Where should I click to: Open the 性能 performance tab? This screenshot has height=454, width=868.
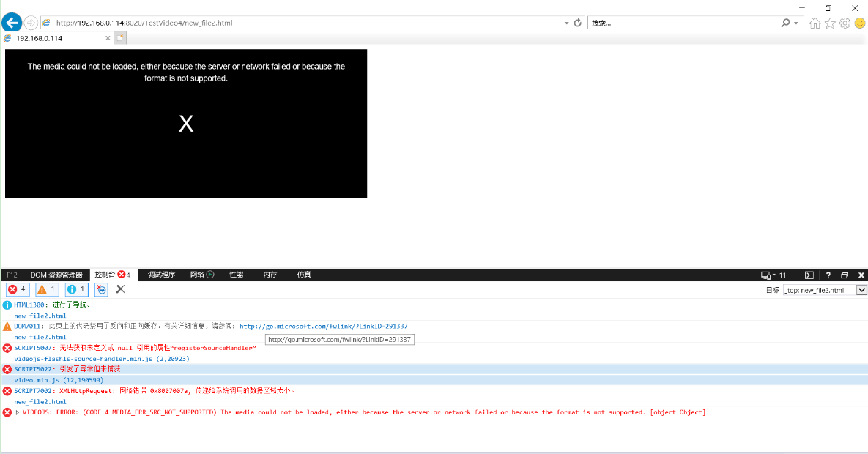(237, 275)
